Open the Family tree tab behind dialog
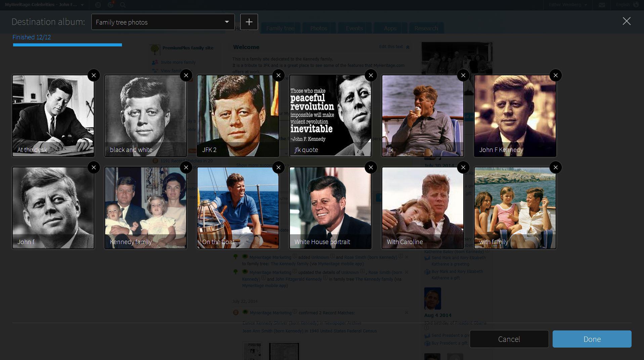Image resolution: width=644 pixels, height=360 pixels. coord(280,28)
